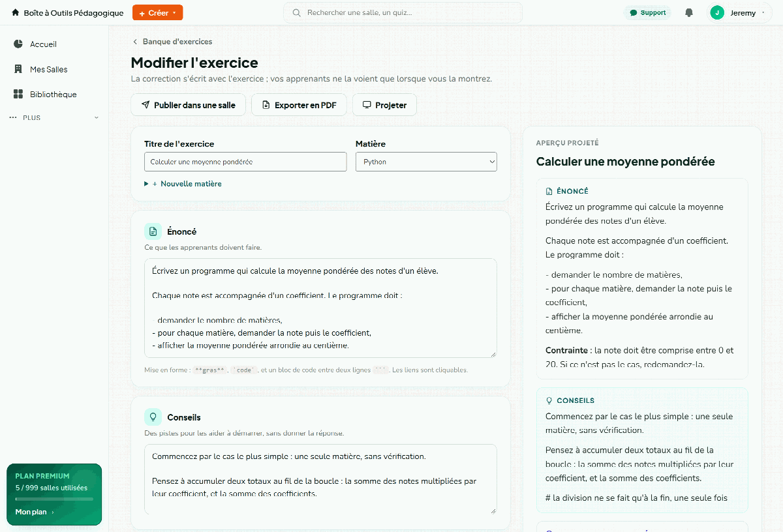The height and width of the screenshot is (532, 783).
Task: Click the Accueil pie chart icon
Action: point(18,44)
